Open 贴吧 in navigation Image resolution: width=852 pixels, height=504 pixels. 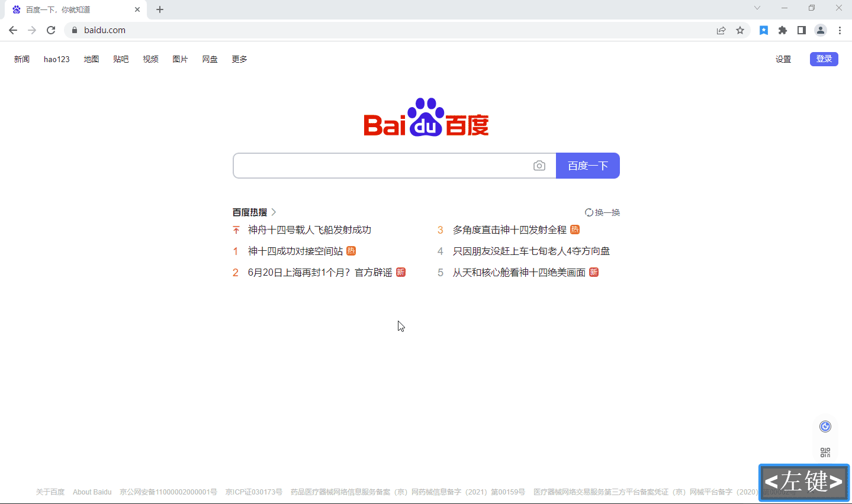coord(121,59)
